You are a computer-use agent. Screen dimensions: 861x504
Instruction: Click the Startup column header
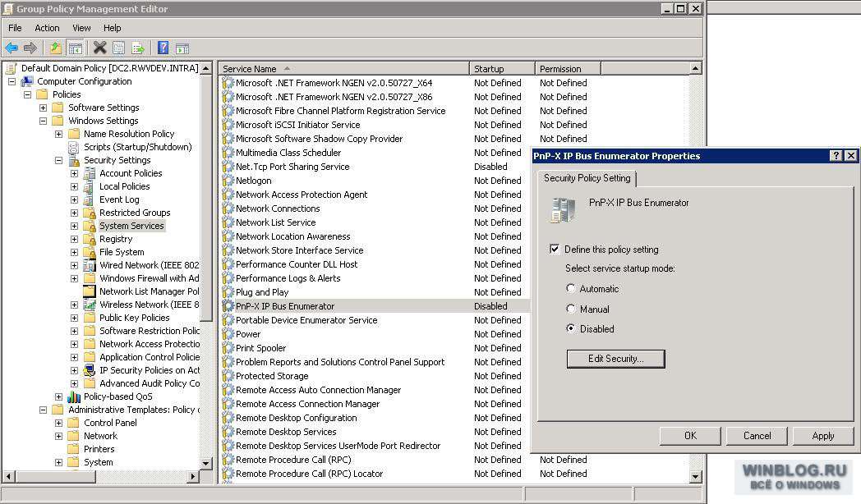503,69
